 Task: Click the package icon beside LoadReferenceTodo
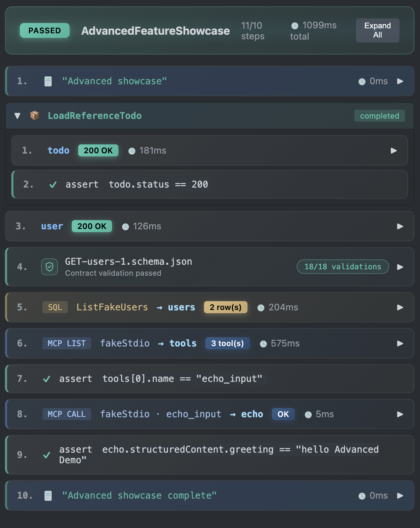click(35, 115)
